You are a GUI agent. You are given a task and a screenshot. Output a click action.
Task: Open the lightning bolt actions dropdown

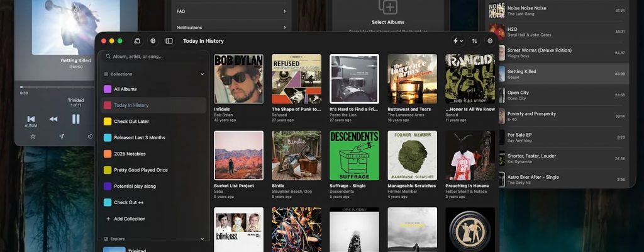pyautogui.click(x=458, y=41)
